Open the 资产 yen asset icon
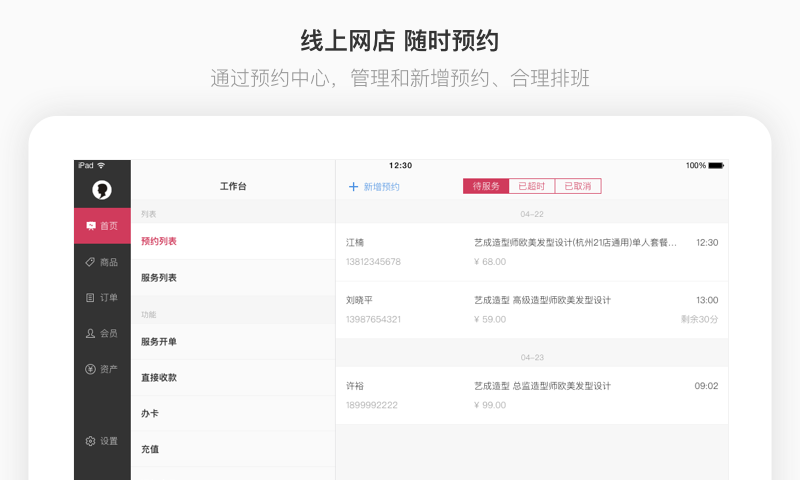Screen dimensions: 800x480 click(x=90, y=369)
